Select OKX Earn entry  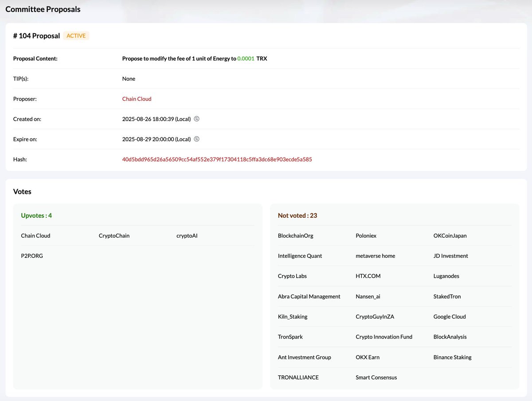[368, 357]
